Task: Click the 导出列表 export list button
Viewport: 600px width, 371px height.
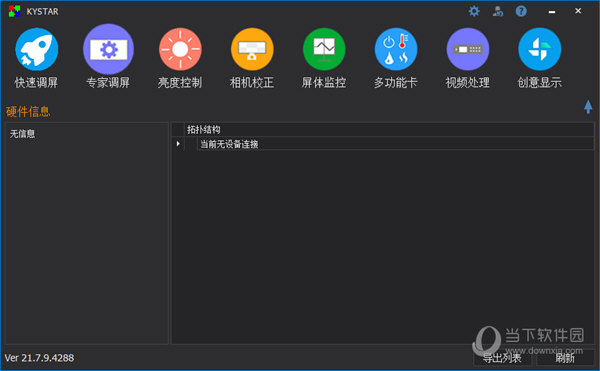Action: [x=502, y=358]
